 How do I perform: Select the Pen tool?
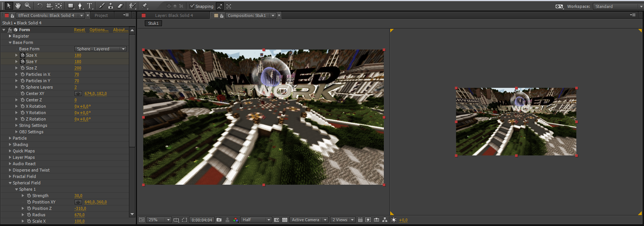pyautogui.click(x=80, y=6)
